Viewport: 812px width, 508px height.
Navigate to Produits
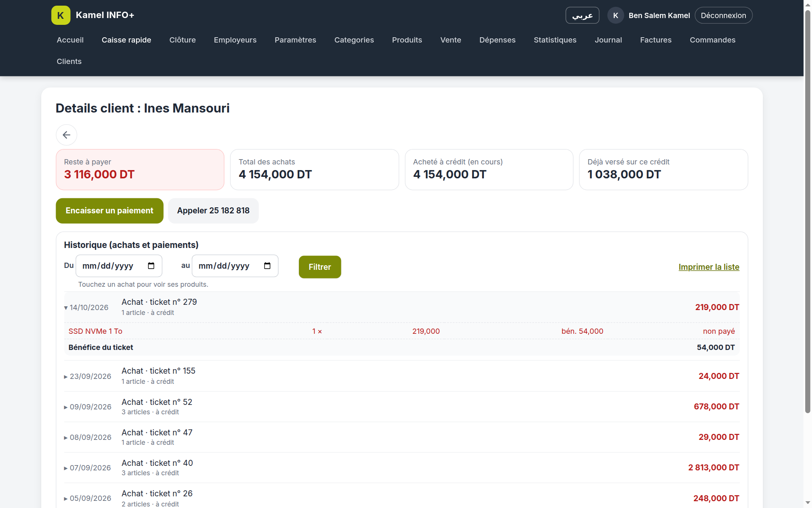tap(407, 40)
